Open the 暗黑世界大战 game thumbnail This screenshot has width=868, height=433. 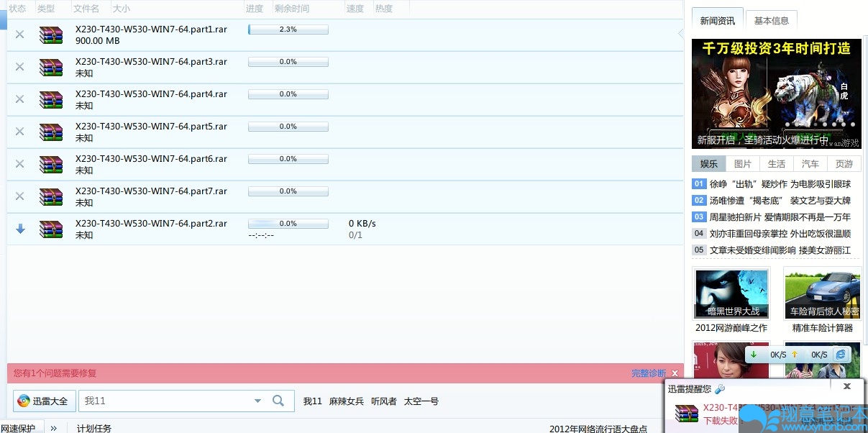731,293
